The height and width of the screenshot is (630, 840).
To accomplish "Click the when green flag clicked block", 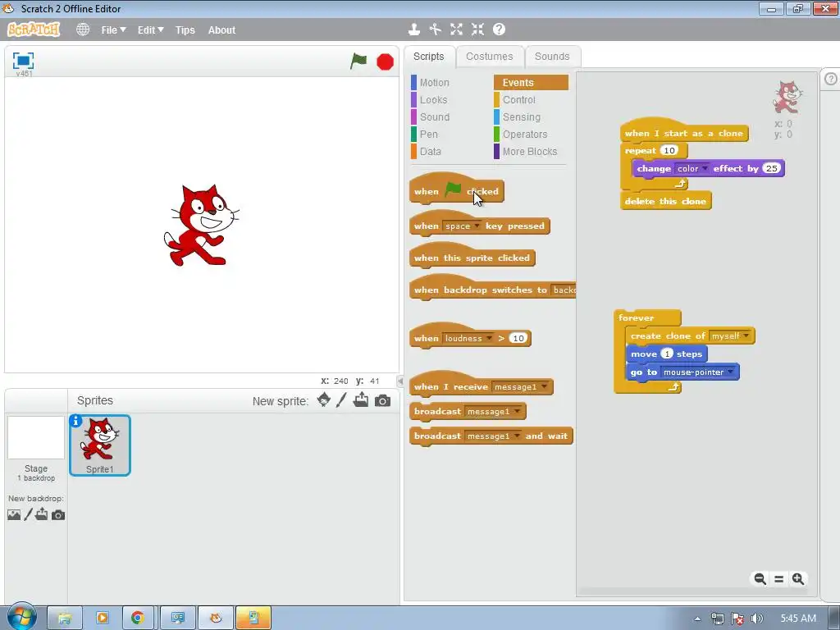I will (x=456, y=189).
